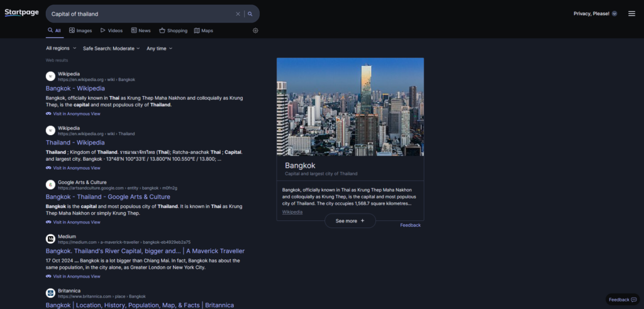
Task: Click the Bangkok skyline photo
Action: (x=350, y=107)
